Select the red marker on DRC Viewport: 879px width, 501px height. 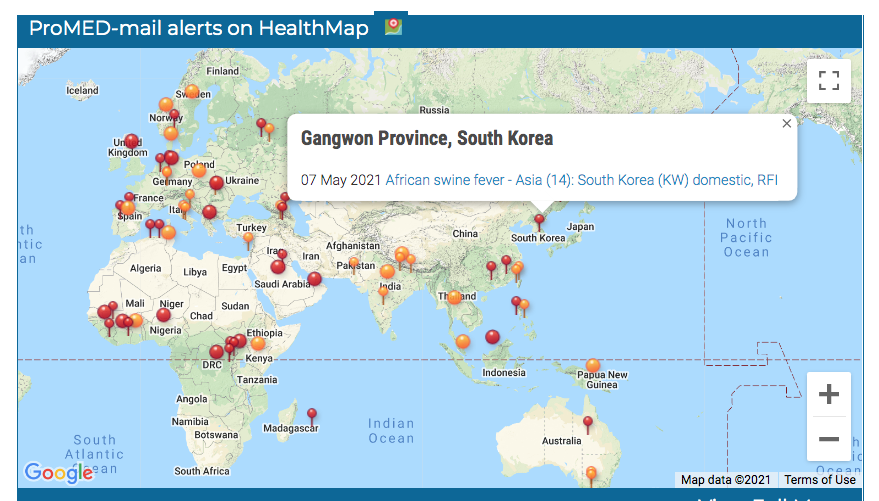click(x=216, y=352)
